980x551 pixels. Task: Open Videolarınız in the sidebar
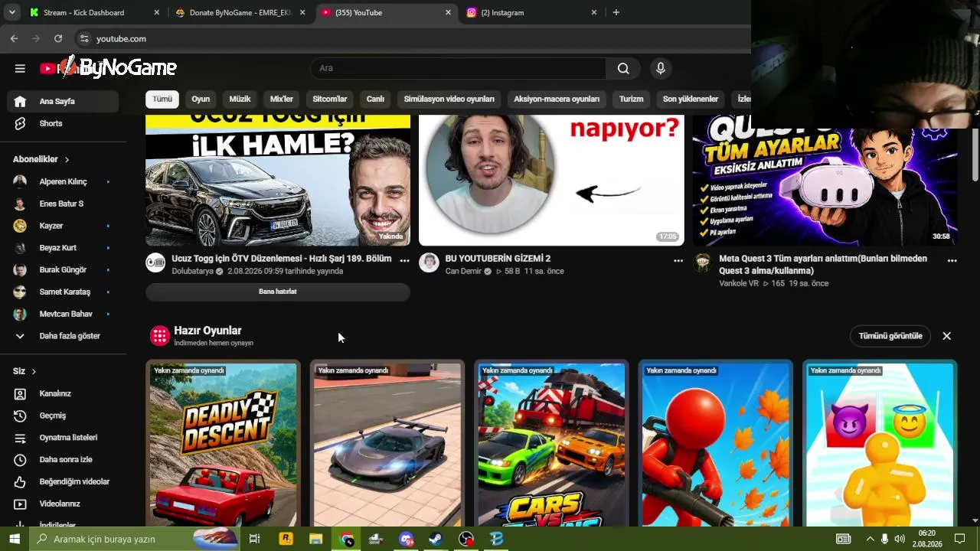[x=63, y=504]
